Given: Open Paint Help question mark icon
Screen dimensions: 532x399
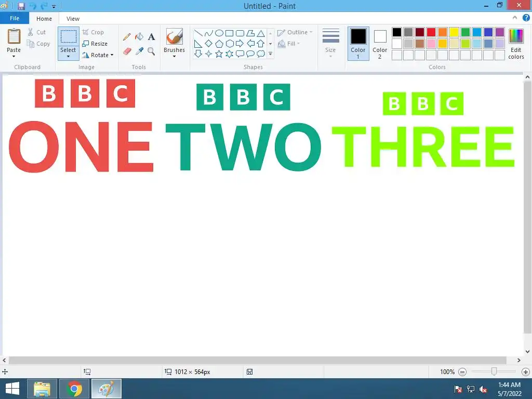Looking at the screenshot, I should click(x=526, y=18).
